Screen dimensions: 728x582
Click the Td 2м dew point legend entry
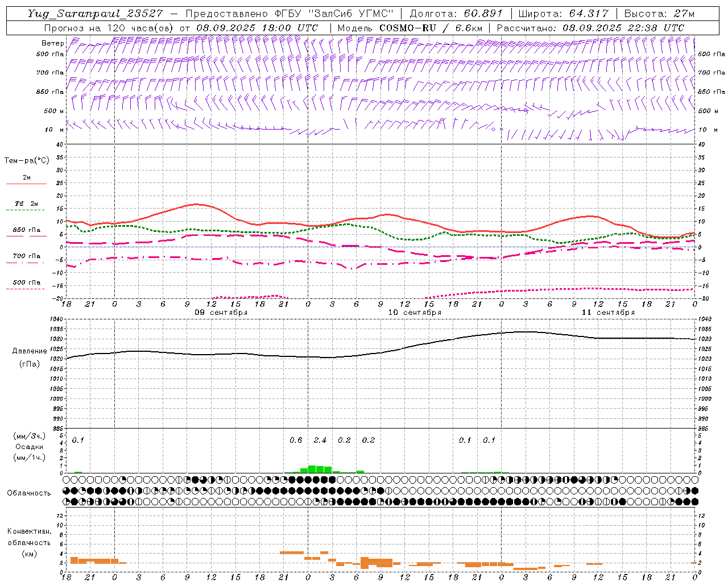(x=27, y=203)
